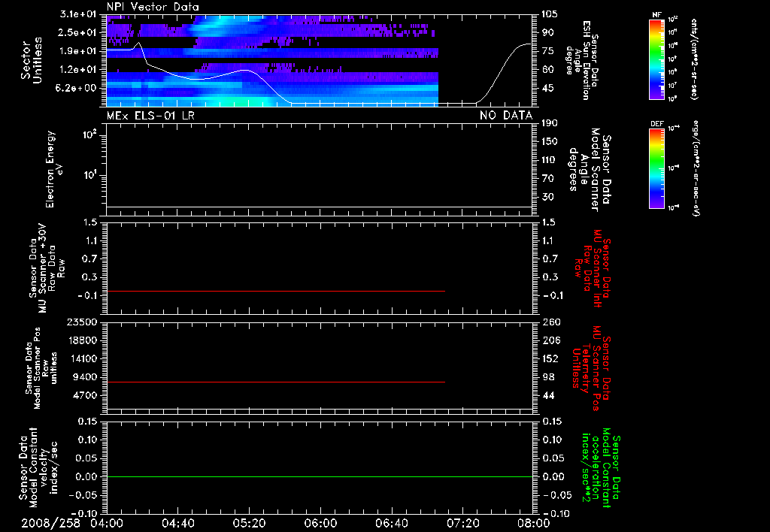Click the NF color scale bar
This screenshot has height=532, width=770.
pyautogui.click(x=657, y=59)
